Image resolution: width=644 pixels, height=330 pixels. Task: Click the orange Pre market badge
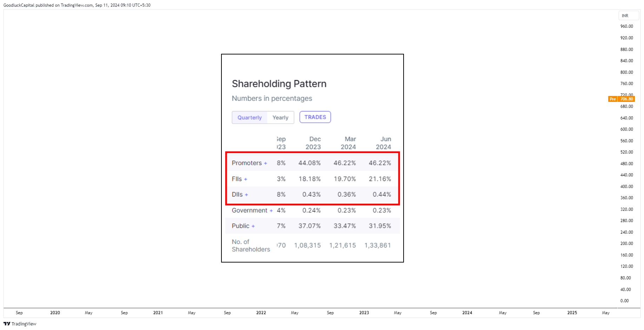tap(613, 99)
